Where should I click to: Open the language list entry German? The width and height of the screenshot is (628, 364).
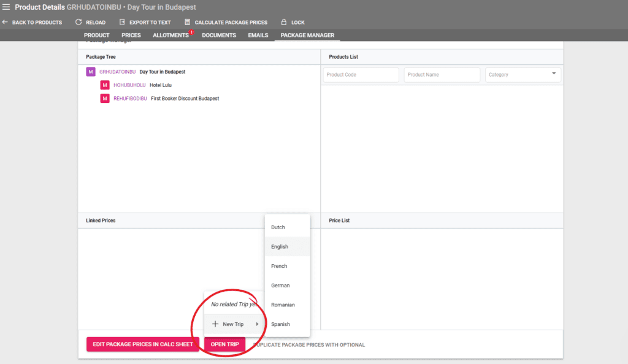[280, 285]
